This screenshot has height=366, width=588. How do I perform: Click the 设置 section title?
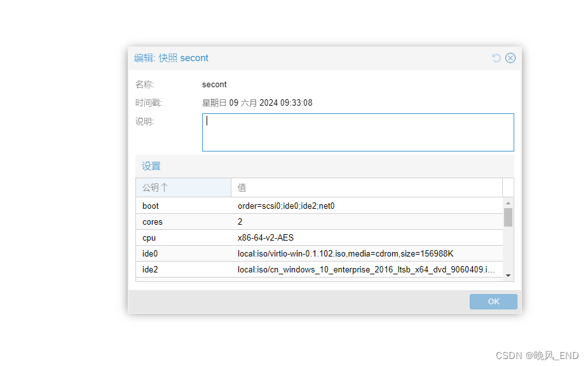pyautogui.click(x=151, y=166)
